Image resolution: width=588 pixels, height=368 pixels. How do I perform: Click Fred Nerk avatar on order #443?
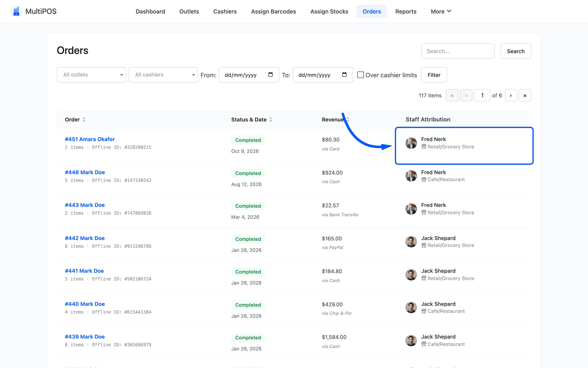click(411, 209)
